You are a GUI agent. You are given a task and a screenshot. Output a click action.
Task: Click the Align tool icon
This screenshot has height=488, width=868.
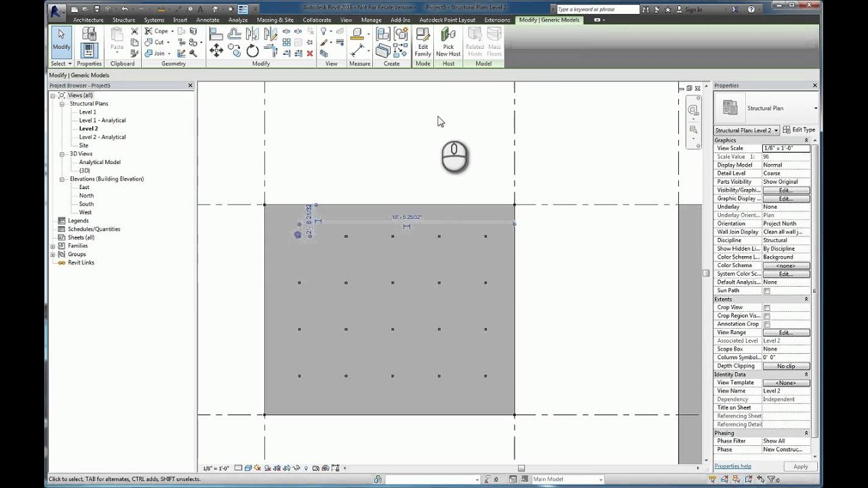click(216, 33)
